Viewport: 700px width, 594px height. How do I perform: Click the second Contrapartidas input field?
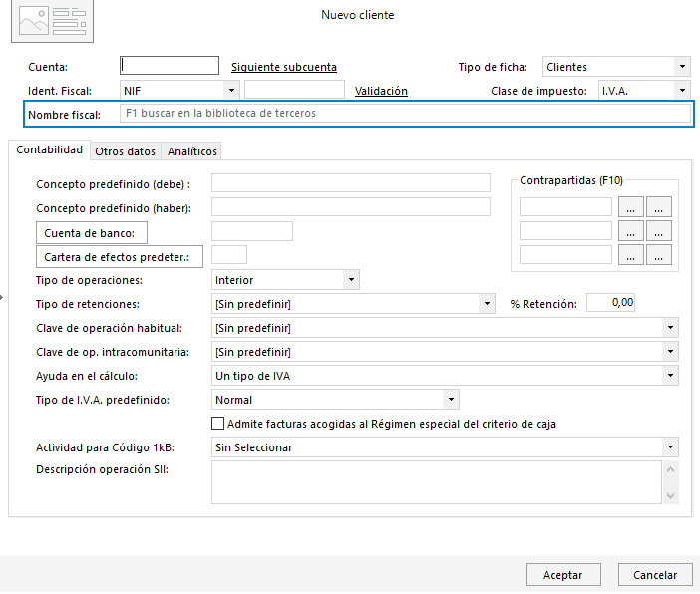click(565, 231)
